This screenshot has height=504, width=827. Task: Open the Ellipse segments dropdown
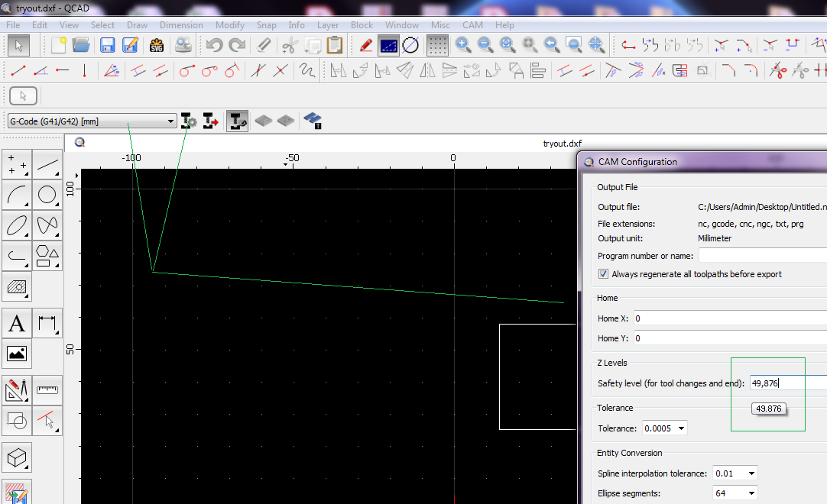tap(735, 493)
